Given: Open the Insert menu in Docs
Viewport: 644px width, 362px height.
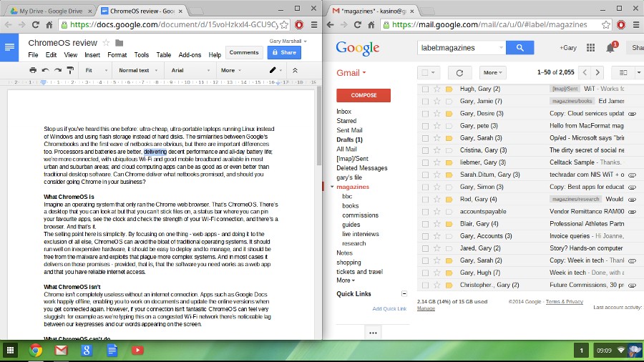Looking at the screenshot, I should (92, 55).
